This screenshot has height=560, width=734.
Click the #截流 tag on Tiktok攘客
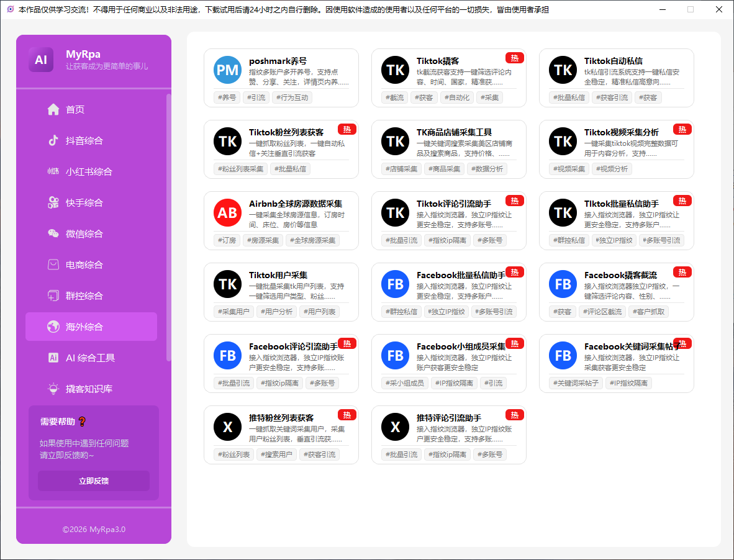coord(394,97)
